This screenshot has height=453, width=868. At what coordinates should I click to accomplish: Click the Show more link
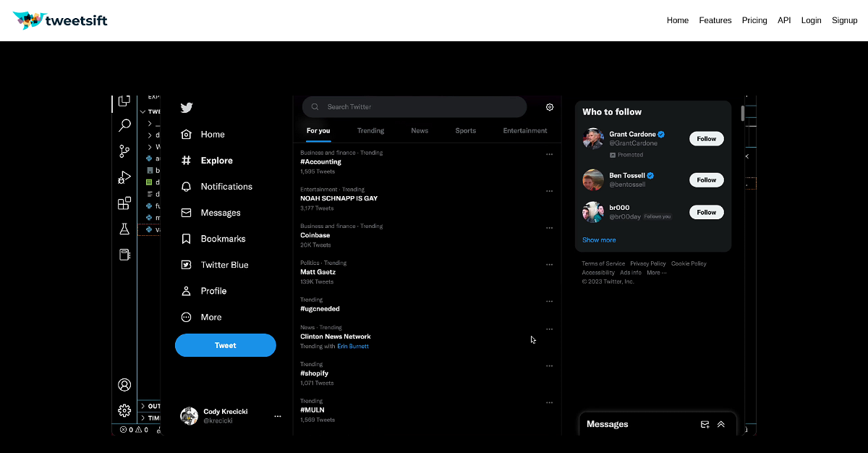[x=599, y=240]
